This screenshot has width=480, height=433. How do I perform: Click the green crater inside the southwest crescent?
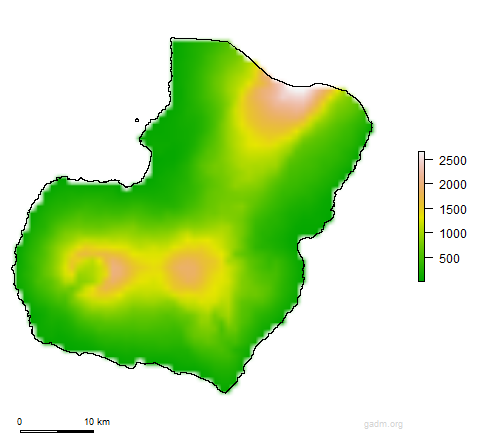(88, 273)
